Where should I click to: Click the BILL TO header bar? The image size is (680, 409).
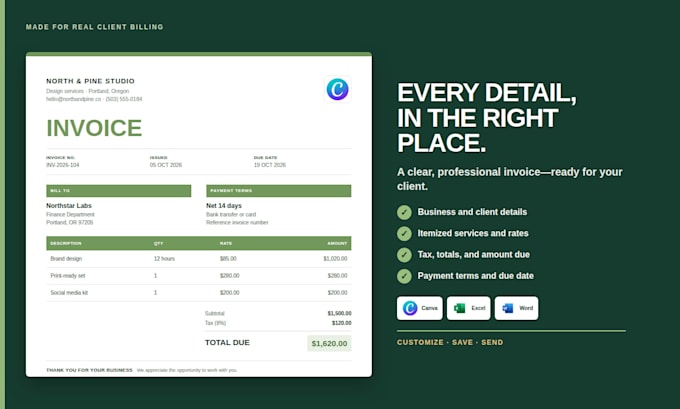pos(118,191)
